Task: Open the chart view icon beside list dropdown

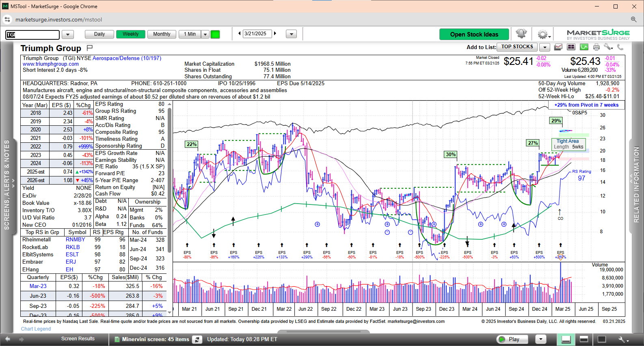Action: click(558, 47)
